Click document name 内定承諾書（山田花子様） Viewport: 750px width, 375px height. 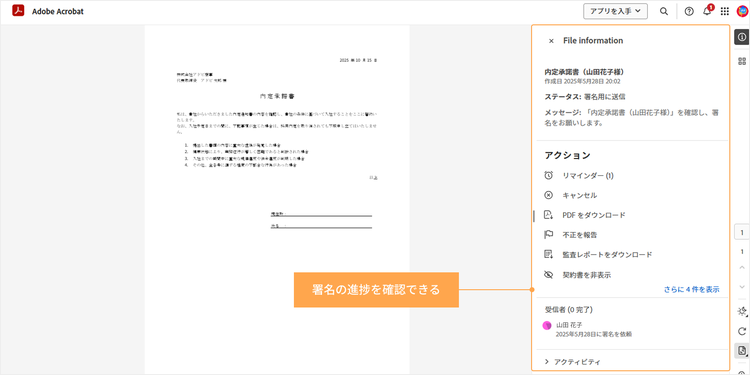coord(586,72)
